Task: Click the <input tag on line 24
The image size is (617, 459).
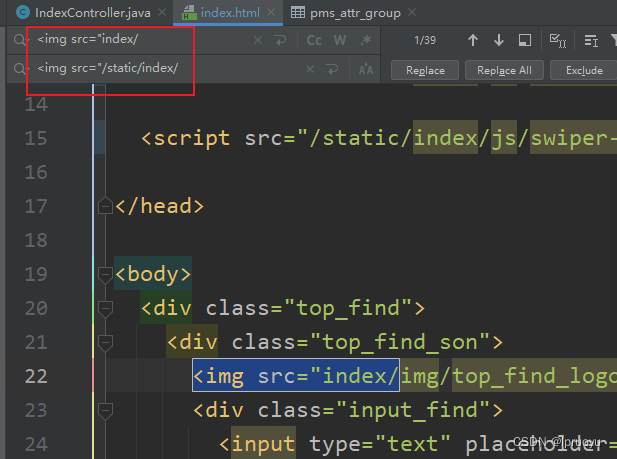Action: (257, 444)
